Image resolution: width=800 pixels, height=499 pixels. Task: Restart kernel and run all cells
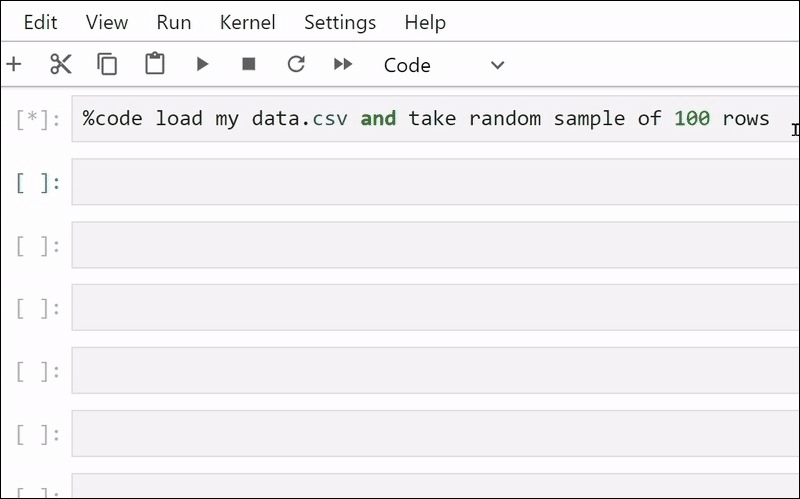coord(343,64)
